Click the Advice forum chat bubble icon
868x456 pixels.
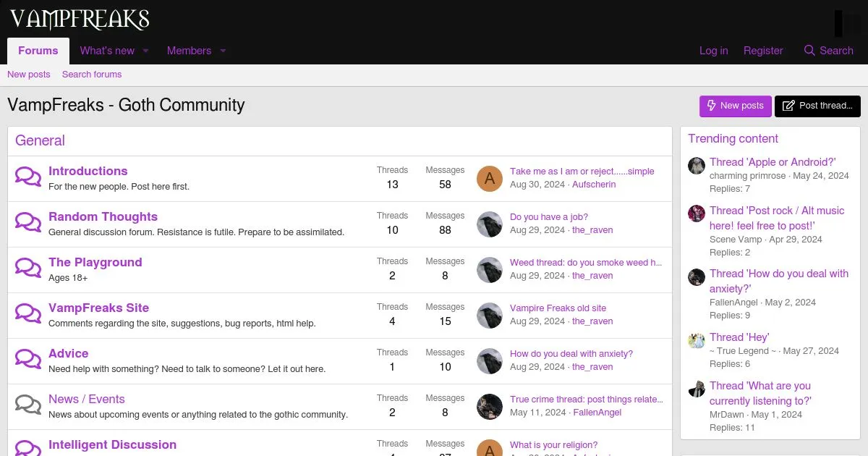(28, 360)
